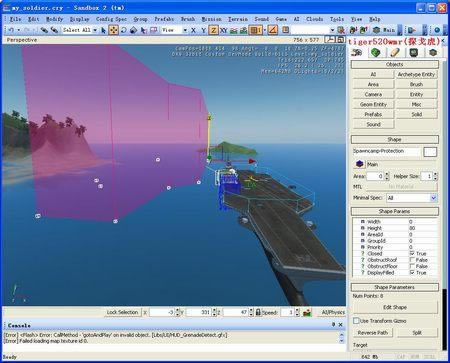
Task: Click the Geom Entity button
Action: pyautogui.click(x=373, y=104)
